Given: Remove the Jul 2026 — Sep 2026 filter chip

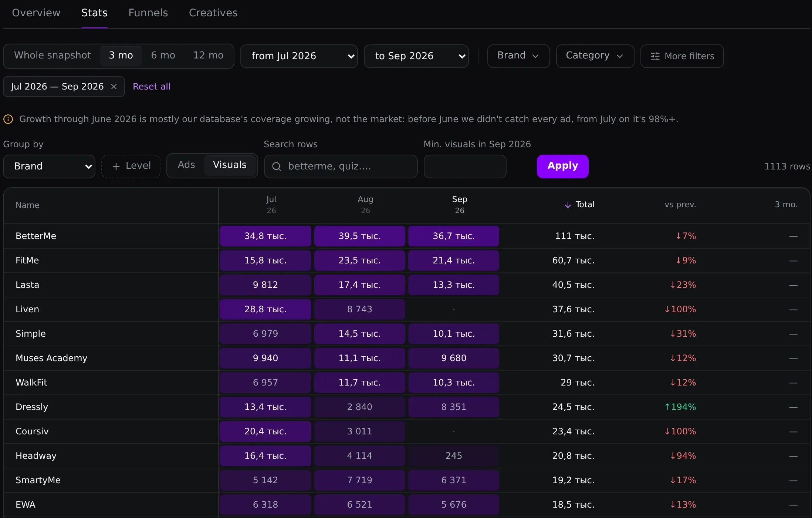Looking at the screenshot, I should click(x=114, y=87).
